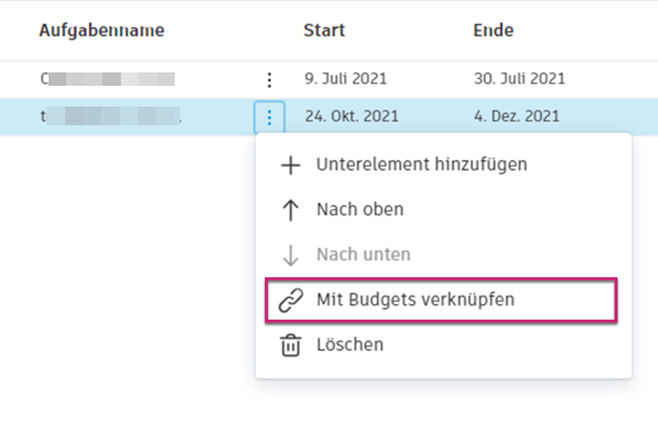Click the "Nach unten" menu entry
The image size is (658, 422).
(363, 255)
